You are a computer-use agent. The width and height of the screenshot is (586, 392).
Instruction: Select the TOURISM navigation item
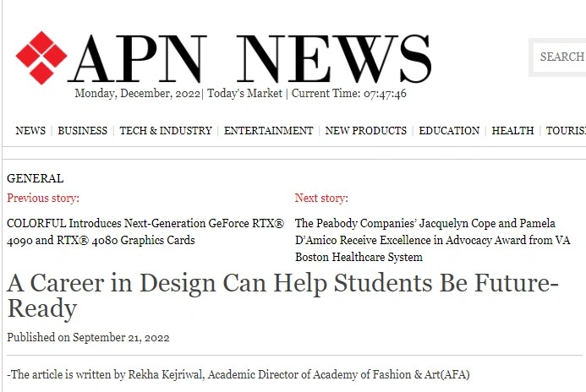(565, 131)
